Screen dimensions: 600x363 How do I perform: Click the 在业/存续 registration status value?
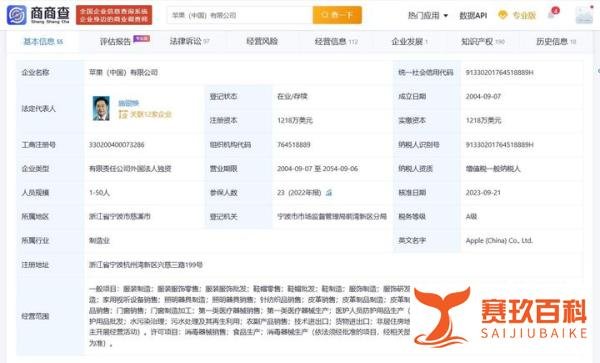(x=292, y=96)
